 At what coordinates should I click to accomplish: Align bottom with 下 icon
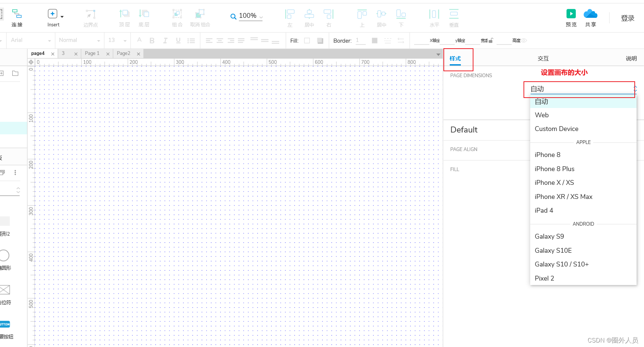click(401, 14)
